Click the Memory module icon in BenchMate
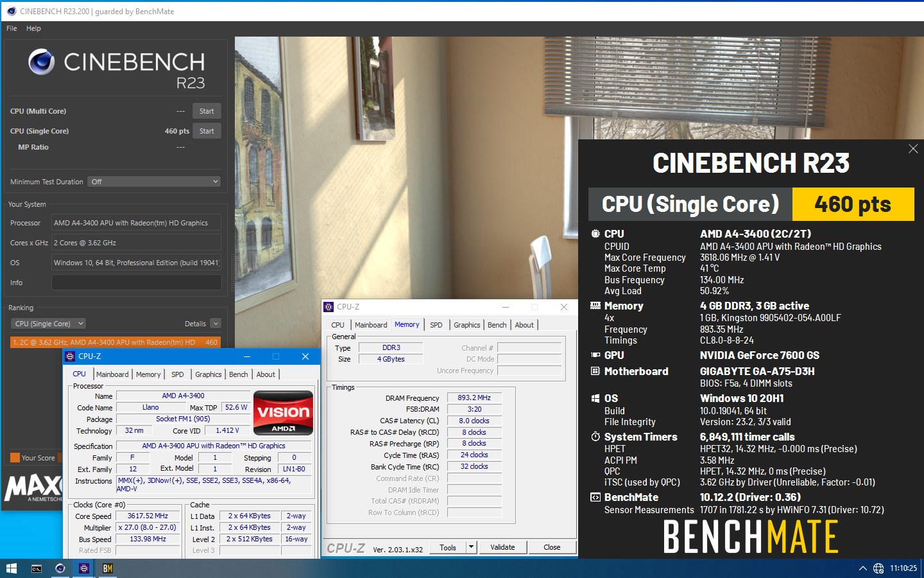The image size is (924, 578). 595,306
